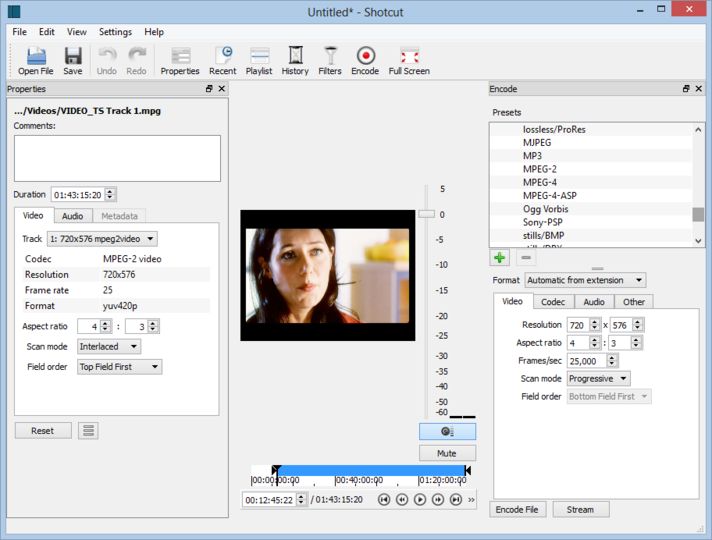Screen dimensions: 712x540
Task: Click the Encode toolbar icon
Action: (365, 60)
